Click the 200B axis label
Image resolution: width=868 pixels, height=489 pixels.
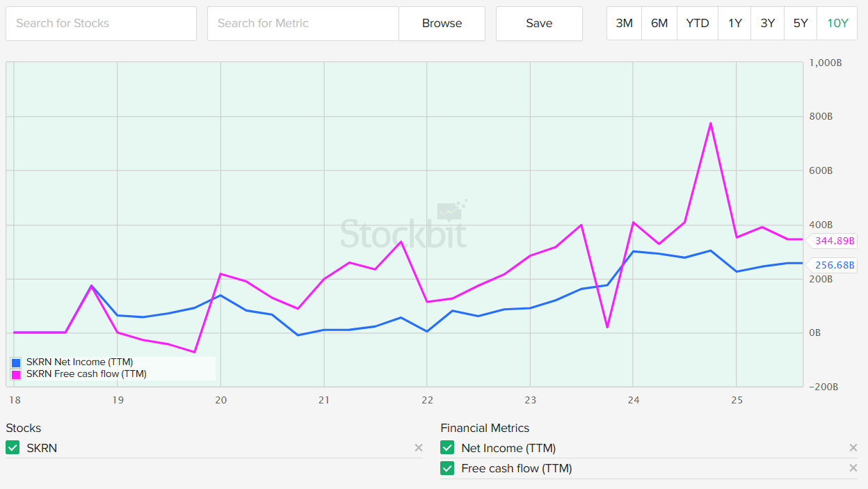(821, 279)
